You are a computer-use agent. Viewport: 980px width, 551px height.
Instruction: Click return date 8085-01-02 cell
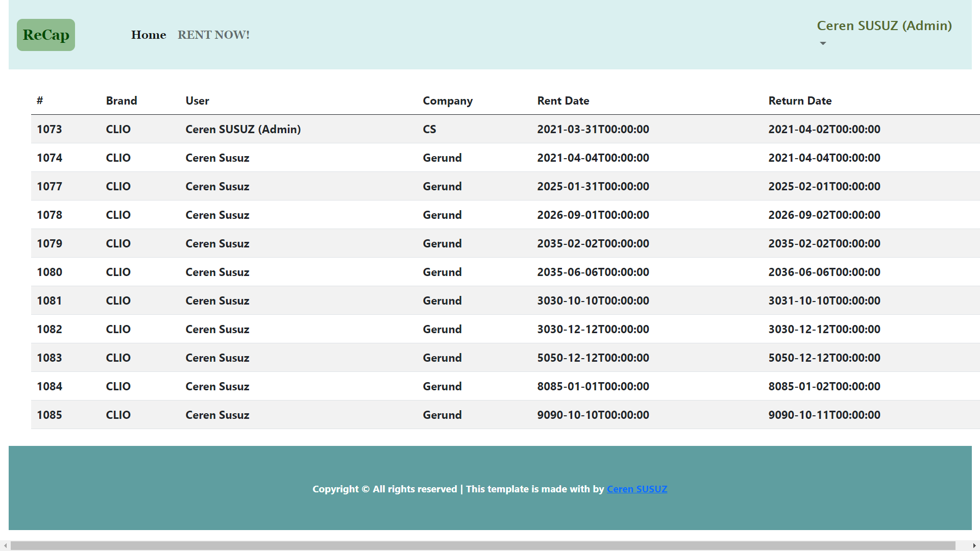click(x=824, y=386)
